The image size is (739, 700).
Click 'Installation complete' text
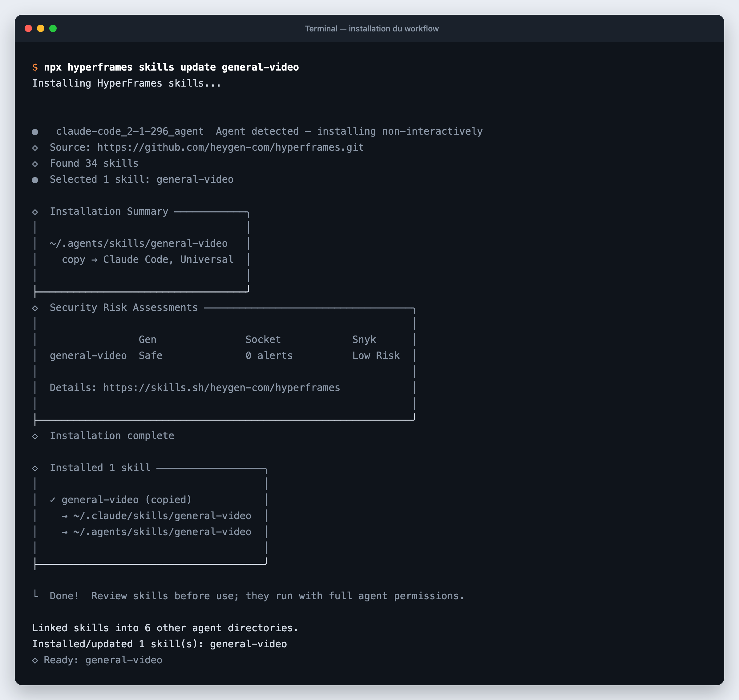112,436
